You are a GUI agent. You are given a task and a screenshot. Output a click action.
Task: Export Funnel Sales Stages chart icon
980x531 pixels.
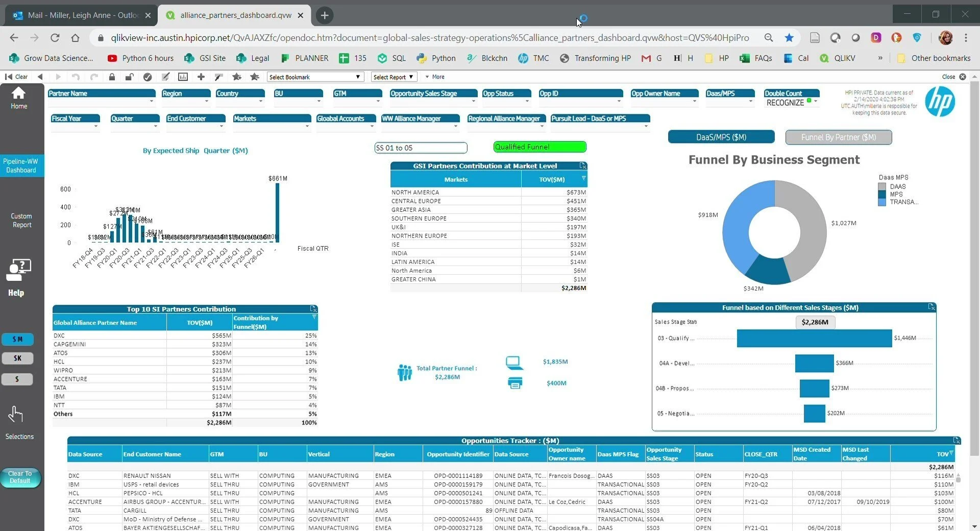932,307
